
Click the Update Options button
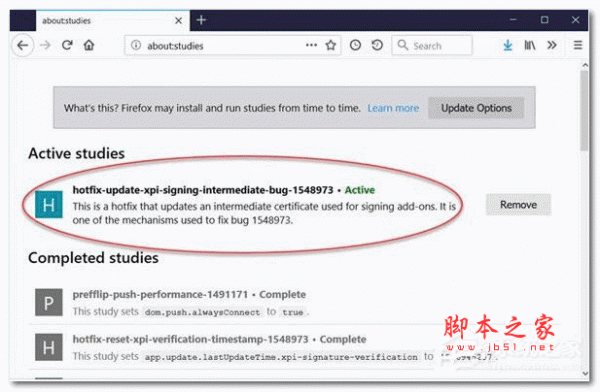pos(476,108)
